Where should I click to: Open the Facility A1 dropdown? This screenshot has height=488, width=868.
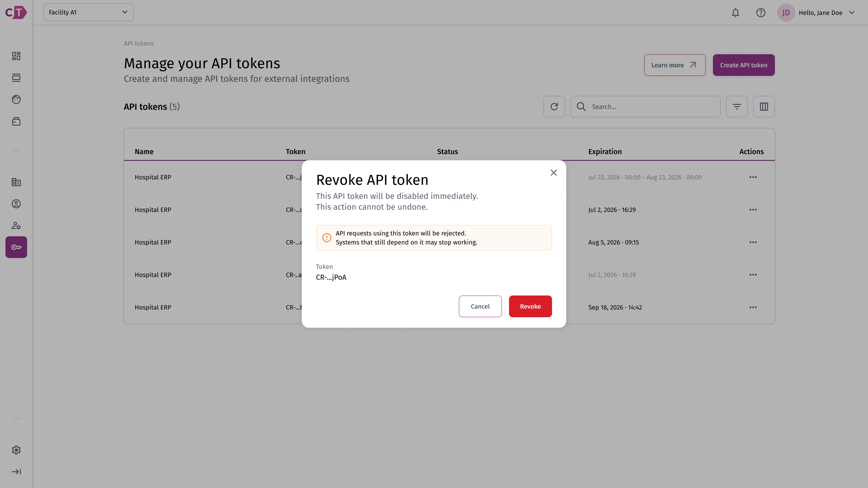(88, 12)
